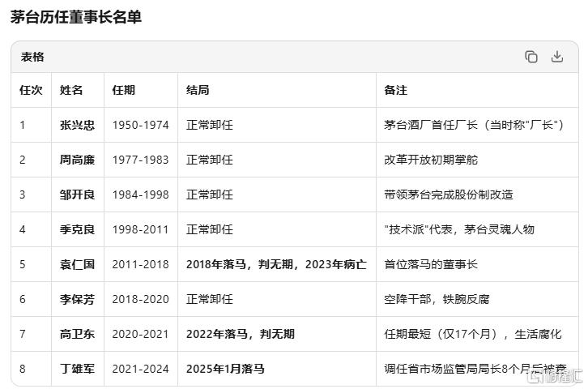Select the name 张兴忠 in row 1
Screen dimensions: 588x389
click(x=77, y=125)
